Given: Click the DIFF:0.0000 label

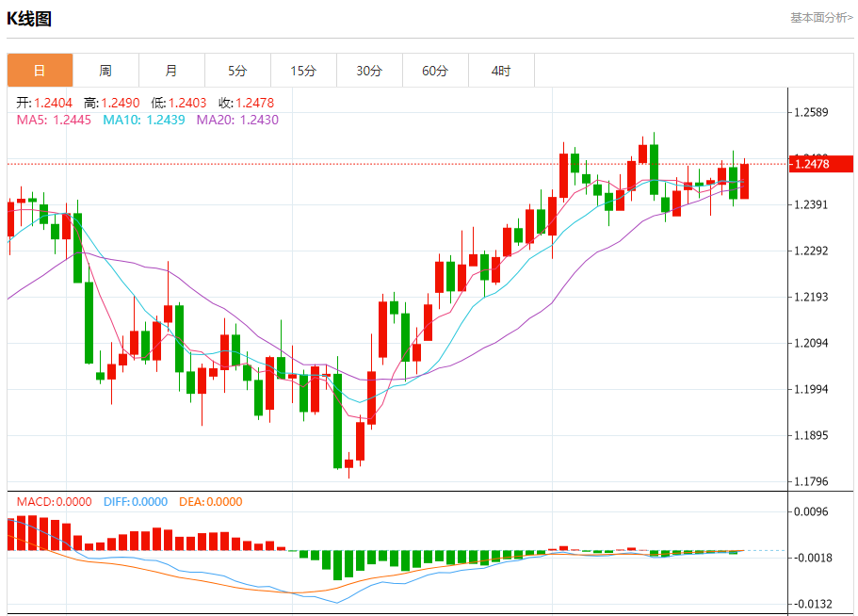Looking at the screenshot, I should pos(136,502).
